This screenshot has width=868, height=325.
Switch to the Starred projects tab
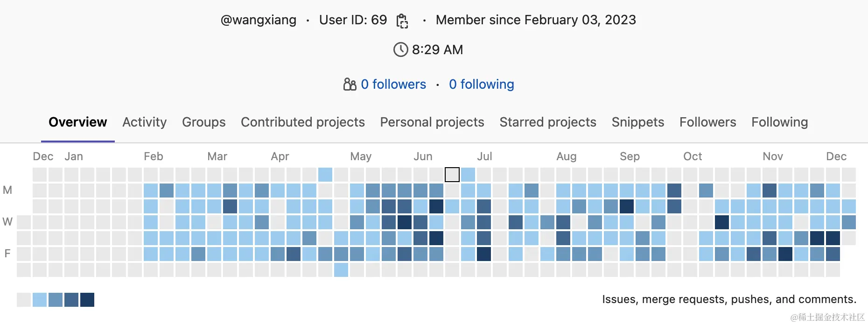coord(547,122)
